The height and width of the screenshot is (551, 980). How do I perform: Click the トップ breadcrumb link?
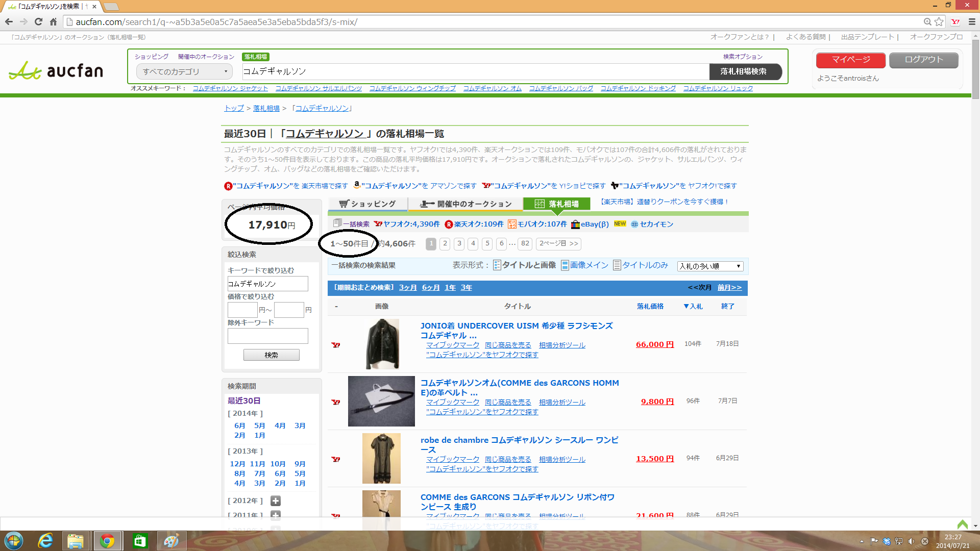(x=234, y=108)
